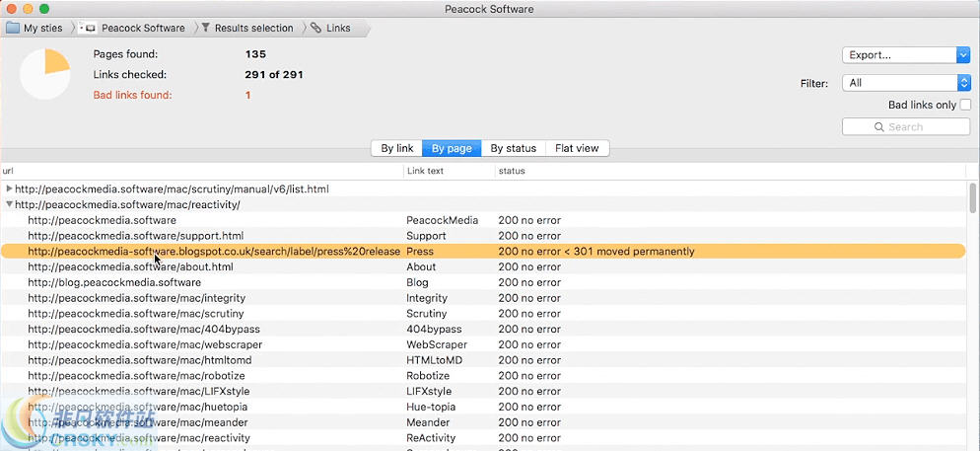Select the http://peacockmedia.software row
This screenshot has height=451, width=980.
484,220
